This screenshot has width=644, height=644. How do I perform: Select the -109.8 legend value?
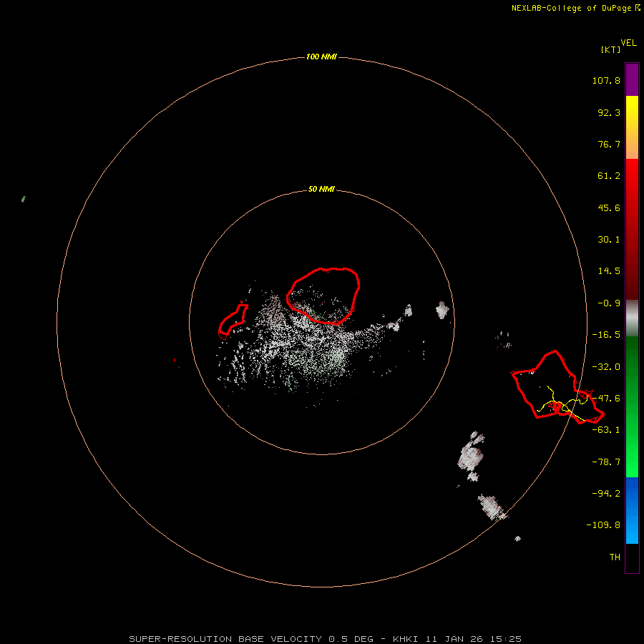point(603,525)
